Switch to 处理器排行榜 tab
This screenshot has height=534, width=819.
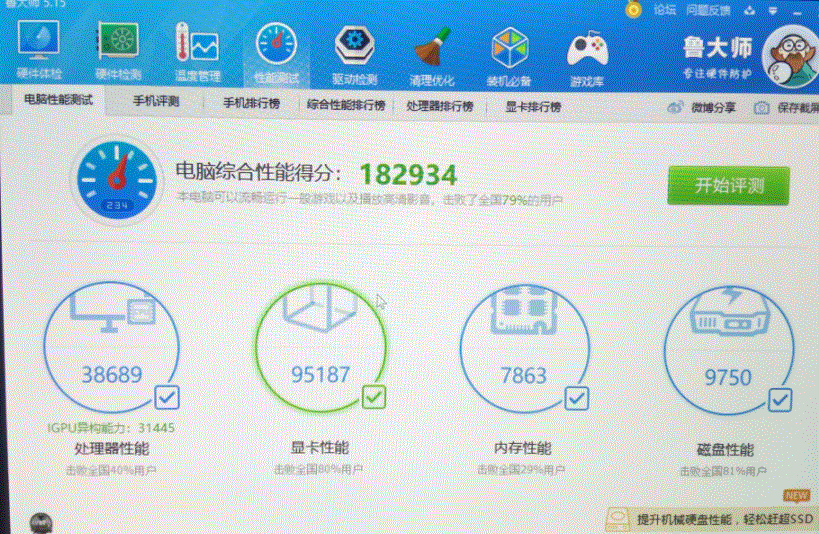[440, 106]
